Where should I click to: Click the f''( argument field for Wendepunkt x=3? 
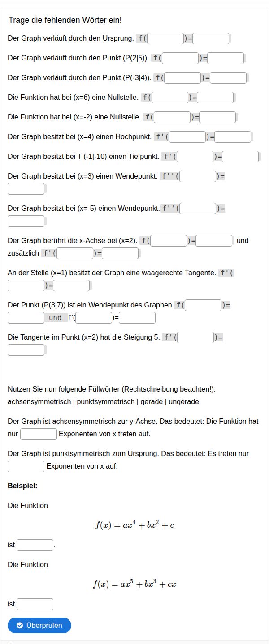[x=198, y=176]
